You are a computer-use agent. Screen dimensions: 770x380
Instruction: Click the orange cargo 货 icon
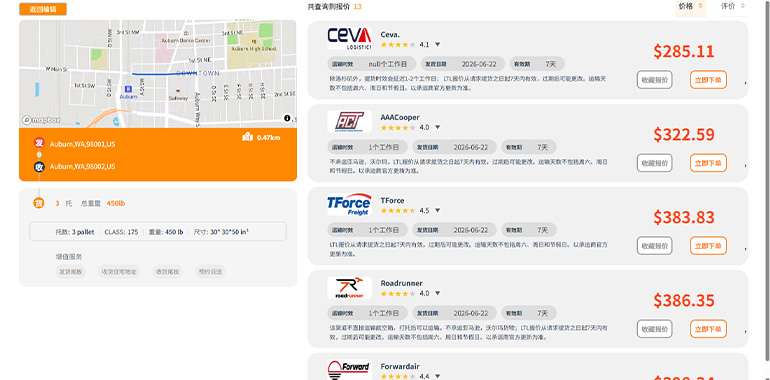[39, 203]
